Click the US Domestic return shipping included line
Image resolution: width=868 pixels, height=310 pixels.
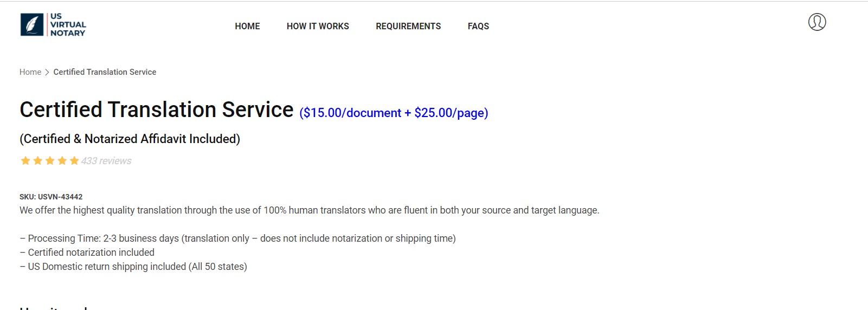point(133,267)
